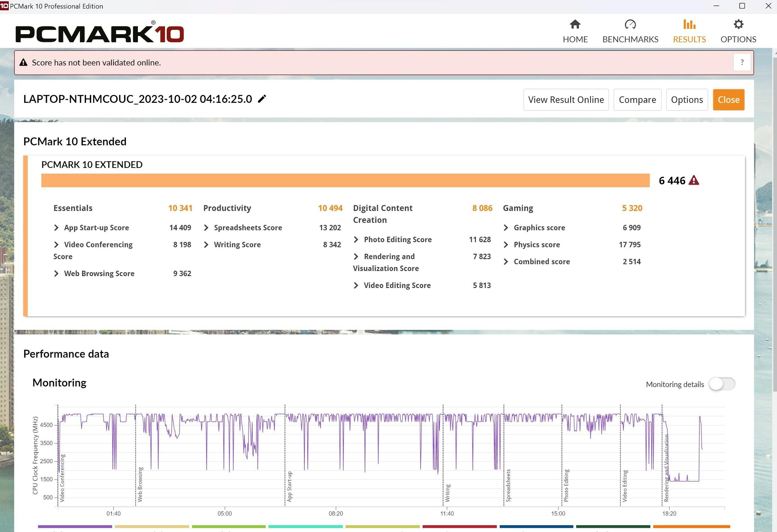Click the Home icon in navigation

[575, 24]
